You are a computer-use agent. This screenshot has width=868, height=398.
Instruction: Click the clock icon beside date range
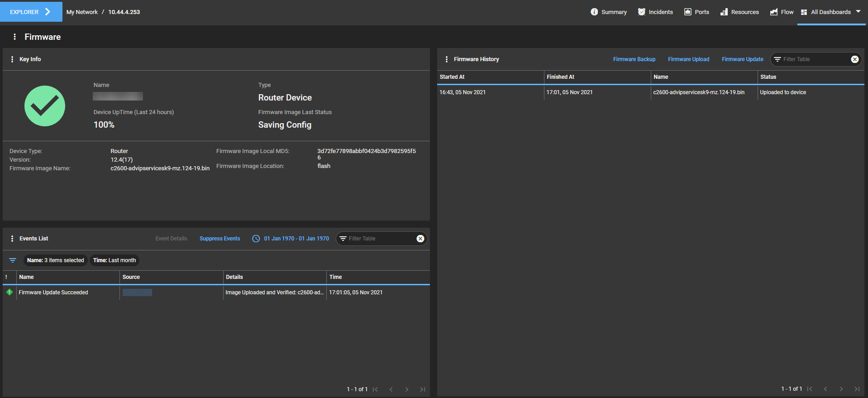coord(256,239)
